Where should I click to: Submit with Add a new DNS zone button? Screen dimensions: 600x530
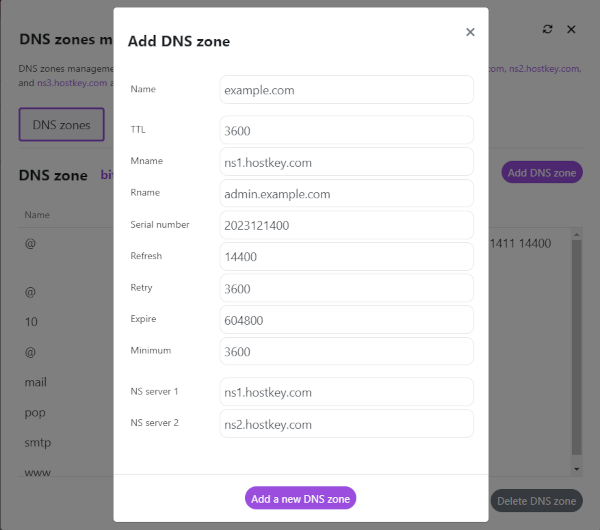tap(300, 498)
